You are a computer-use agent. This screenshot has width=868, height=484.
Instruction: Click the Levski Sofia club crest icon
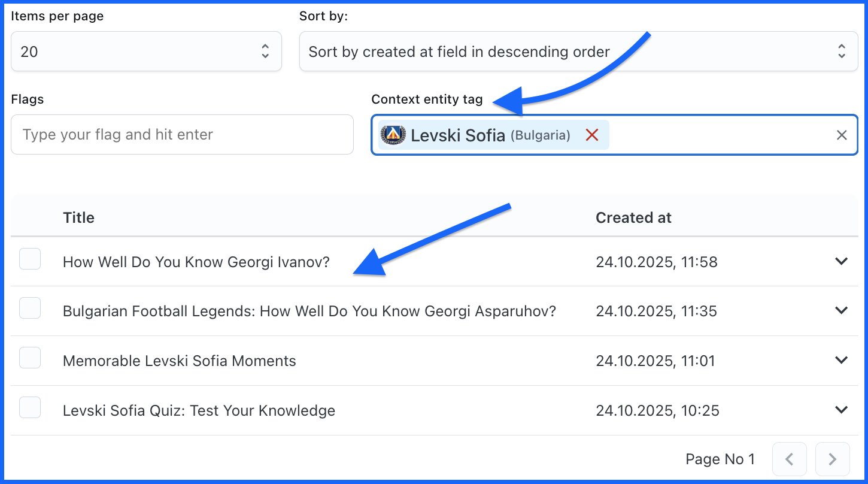(393, 135)
